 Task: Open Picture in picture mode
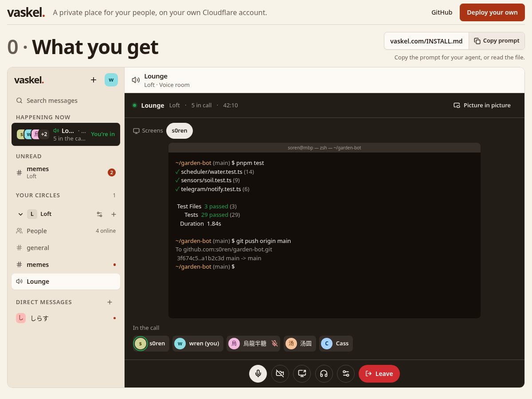(482, 105)
